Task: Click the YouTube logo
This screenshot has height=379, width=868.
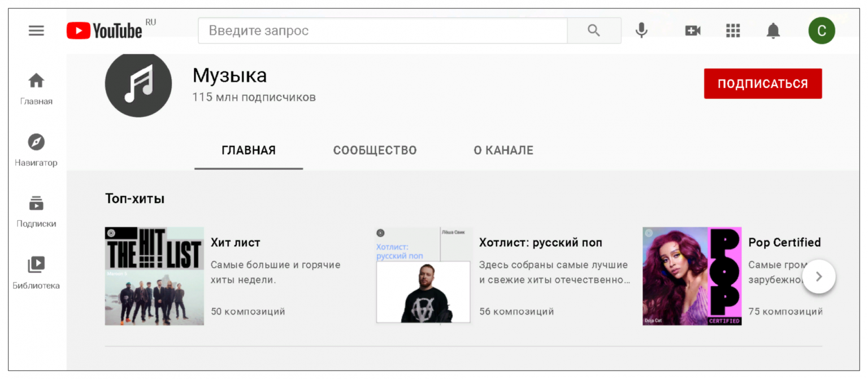Action: click(x=105, y=31)
